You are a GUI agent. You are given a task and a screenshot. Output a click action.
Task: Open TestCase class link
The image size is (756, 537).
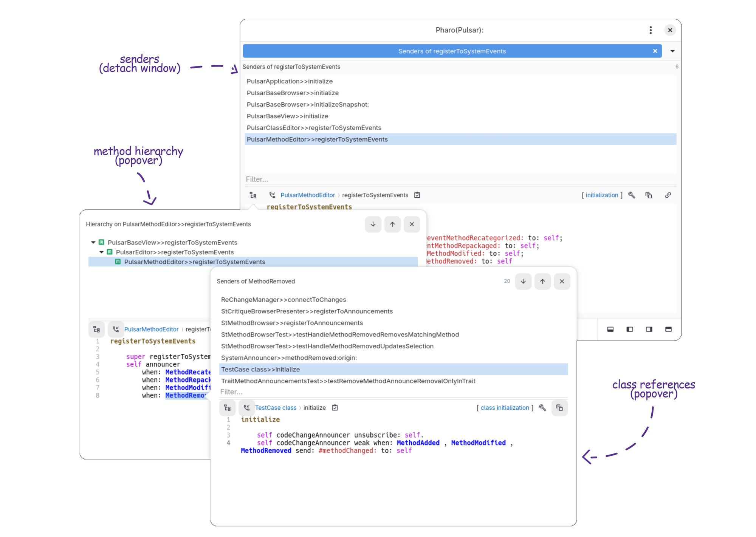point(276,408)
